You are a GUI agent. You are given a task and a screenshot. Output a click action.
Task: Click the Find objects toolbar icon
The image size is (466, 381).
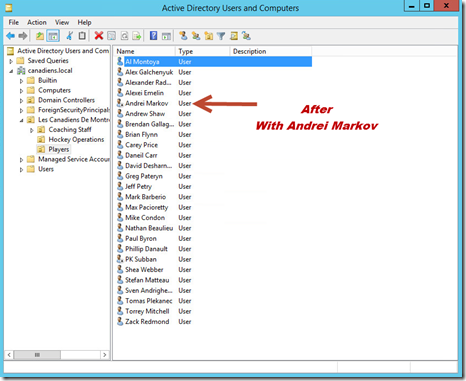[234, 36]
